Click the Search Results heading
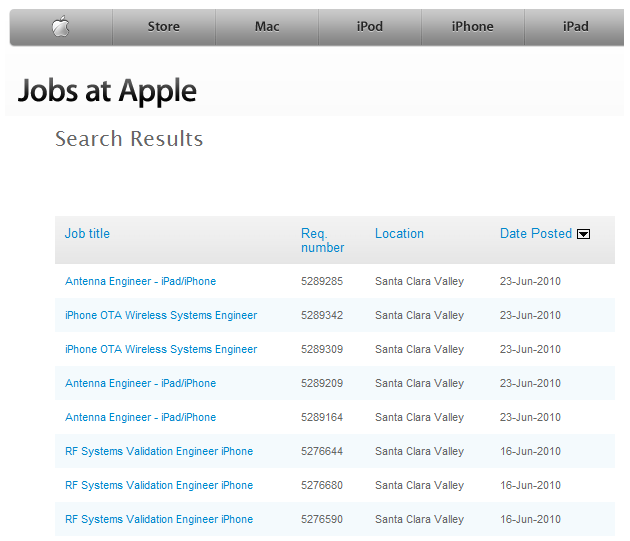 [x=129, y=139]
